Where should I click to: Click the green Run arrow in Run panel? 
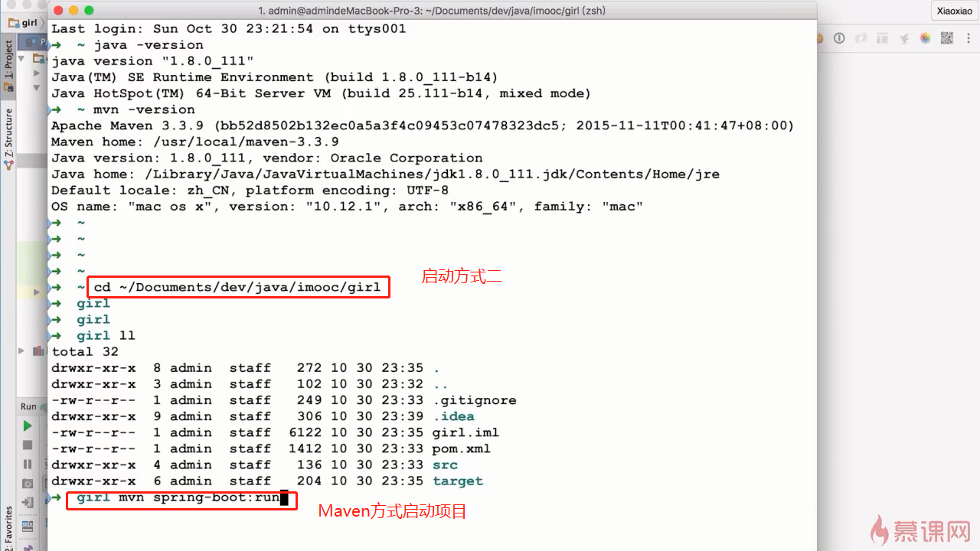coord(28,426)
